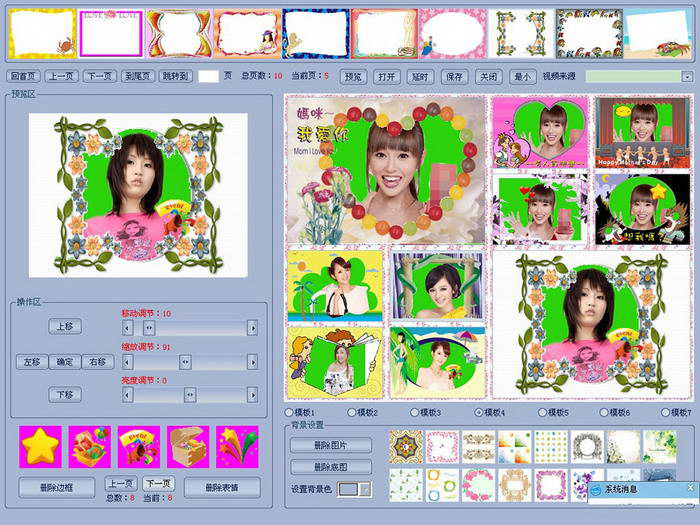Click right arrow of 缩放调节 slider

252,362
